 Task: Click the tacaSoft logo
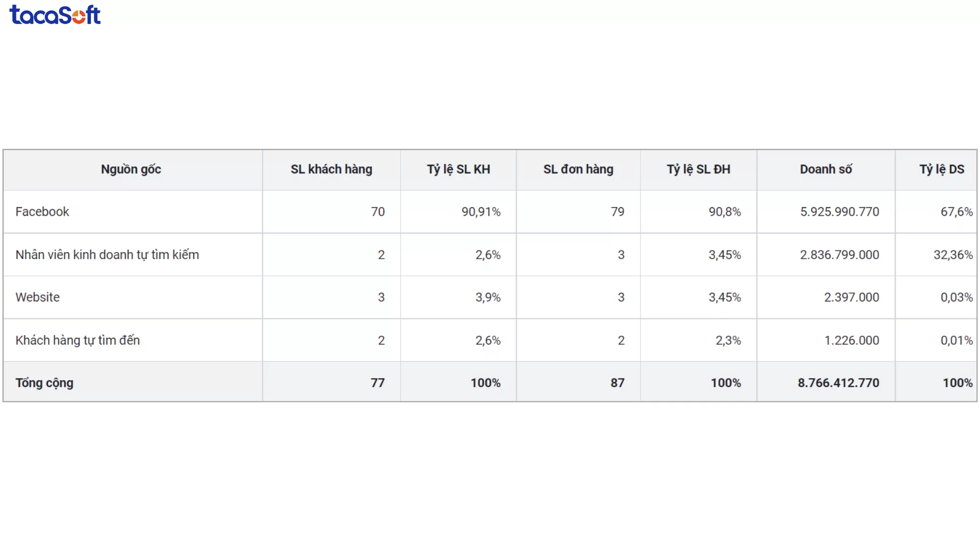click(x=55, y=15)
